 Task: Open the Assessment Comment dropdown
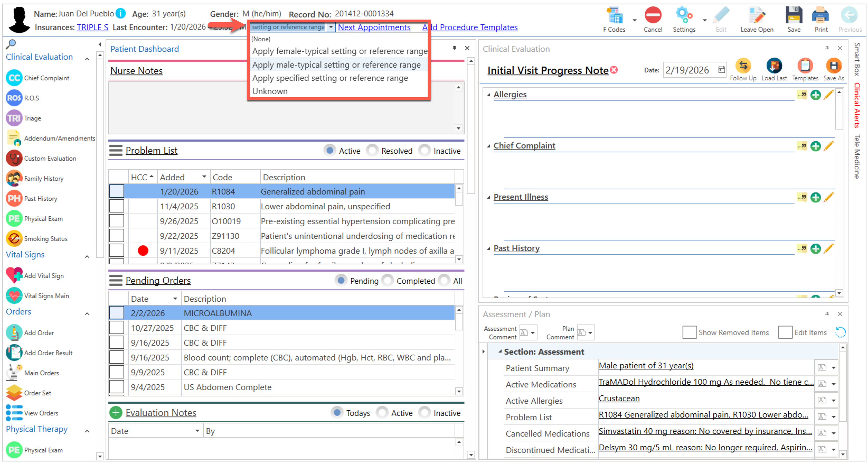click(x=532, y=332)
